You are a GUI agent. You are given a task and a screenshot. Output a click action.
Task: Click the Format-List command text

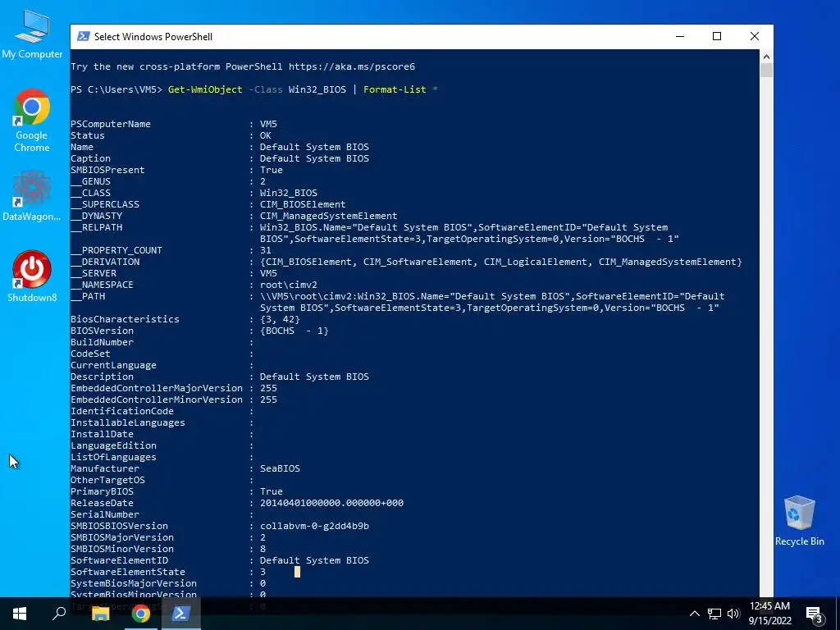point(395,89)
